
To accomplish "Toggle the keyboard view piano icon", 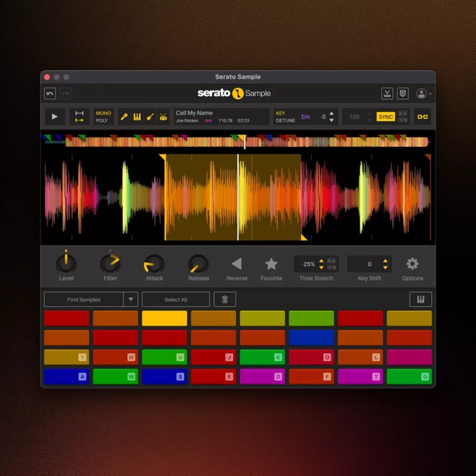I will pos(420,299).
